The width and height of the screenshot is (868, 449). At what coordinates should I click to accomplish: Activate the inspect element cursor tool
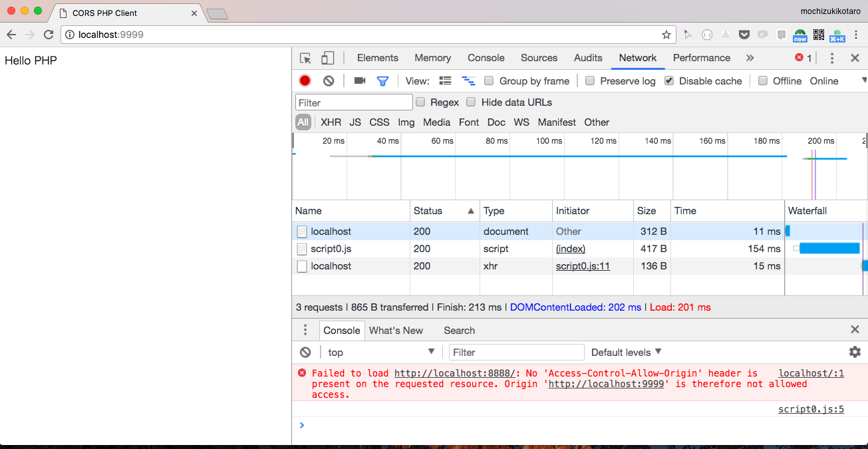pyautogui.click(x=305, y=58)
